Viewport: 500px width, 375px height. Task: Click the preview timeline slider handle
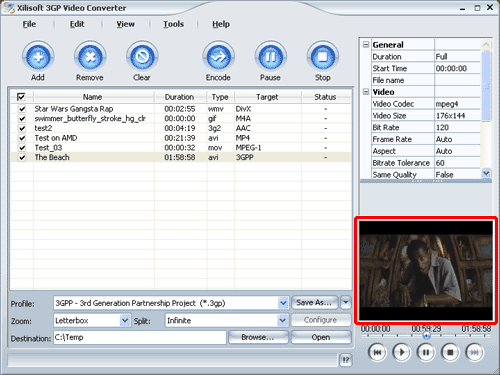(x=426, y=336)
